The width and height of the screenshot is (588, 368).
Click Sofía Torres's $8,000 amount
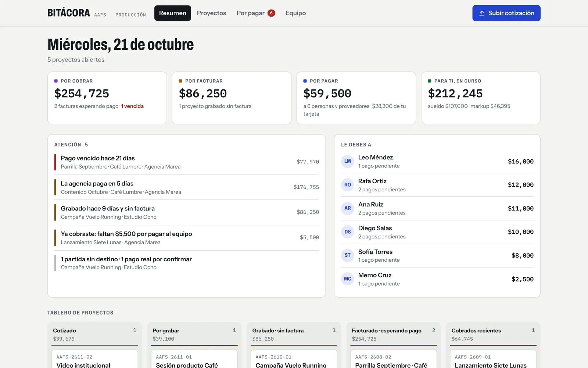(x=523, y=256)
